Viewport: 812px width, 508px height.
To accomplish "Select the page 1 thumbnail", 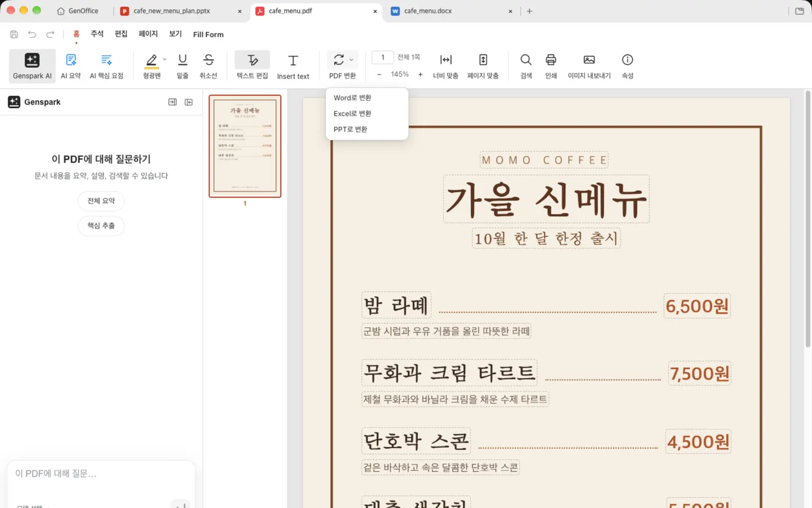I will [245, 146].
